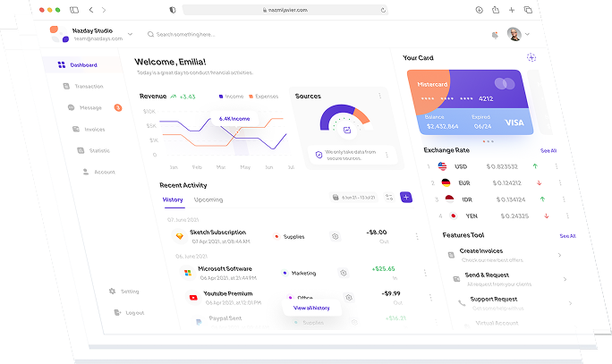612x364 pixels.
Task: Click the Youtube Premium app icon
Action: (193, 297)
